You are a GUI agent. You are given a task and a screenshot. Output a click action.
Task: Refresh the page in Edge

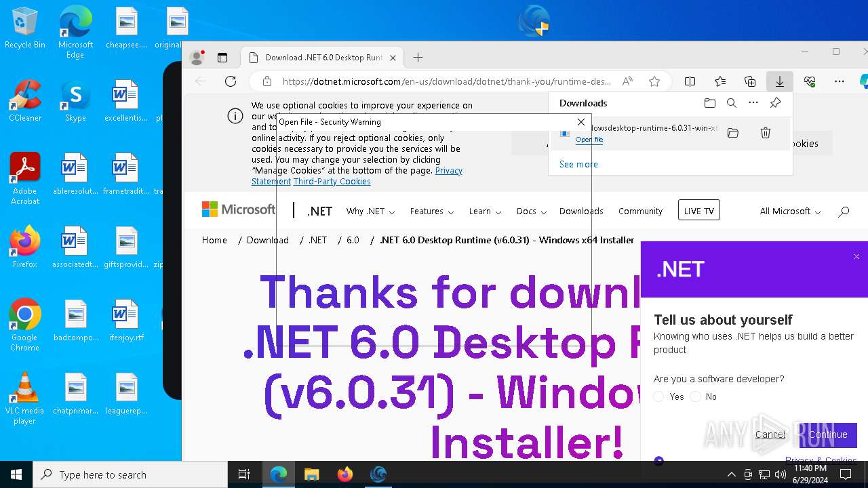(231, 81)
